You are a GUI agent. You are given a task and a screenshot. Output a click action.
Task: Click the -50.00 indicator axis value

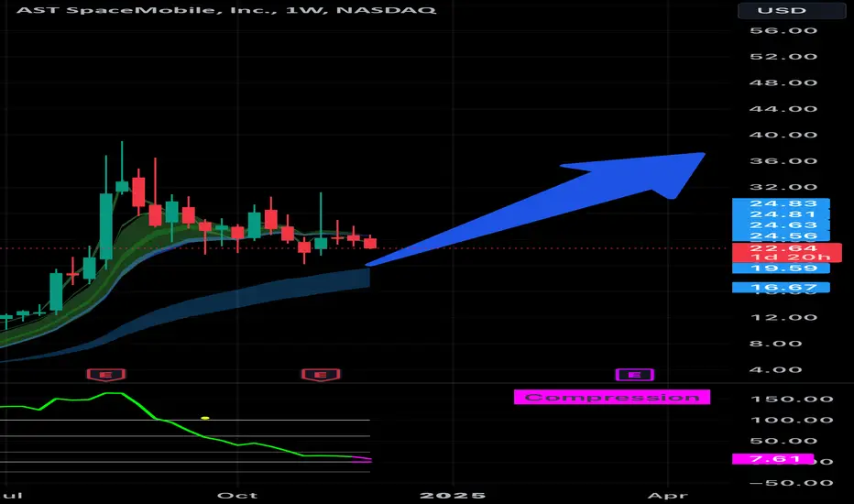[x=792, y=483]
